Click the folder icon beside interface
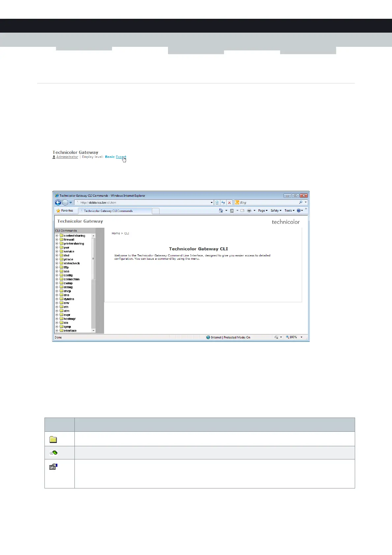392x555 pixels. coord(61,331)
